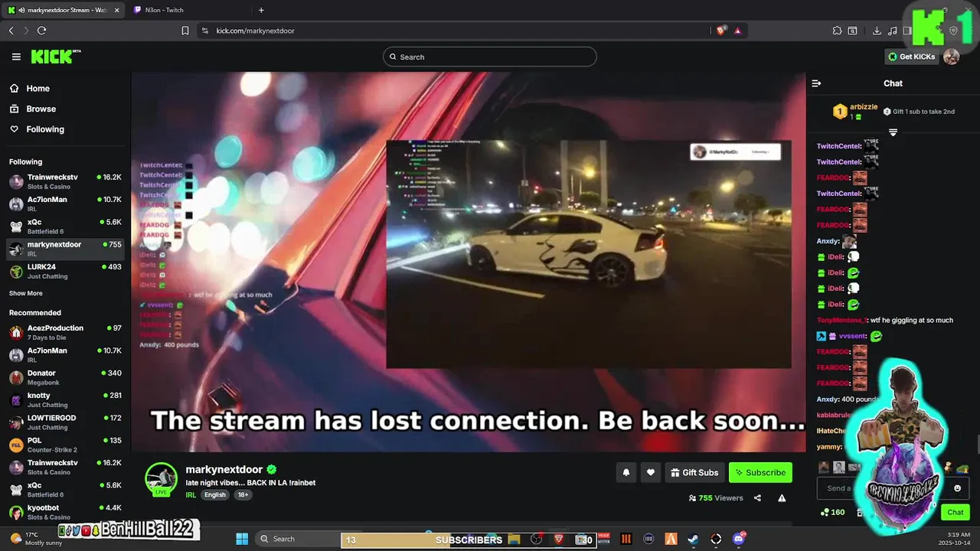Open the browser extensions puzzle icon
The image size is (980, 551).
[x=837, y=31]
